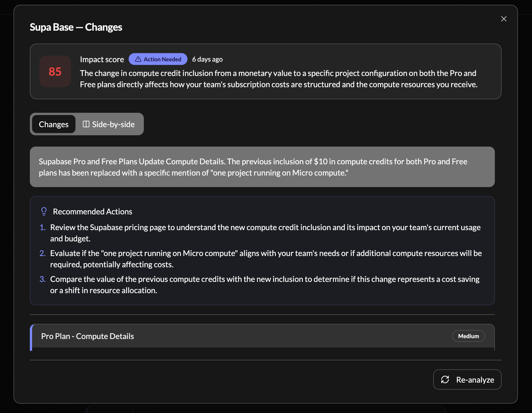Click recommended action step 3 about compute credits
Screen dimensions: 532x413
point(265,284)
